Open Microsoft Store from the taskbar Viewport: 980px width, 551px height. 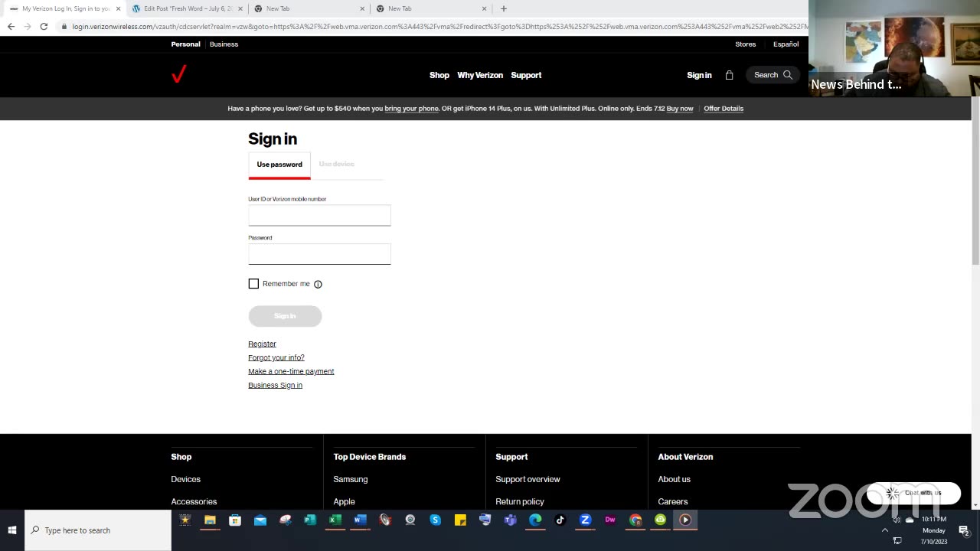tap(235, 520)
